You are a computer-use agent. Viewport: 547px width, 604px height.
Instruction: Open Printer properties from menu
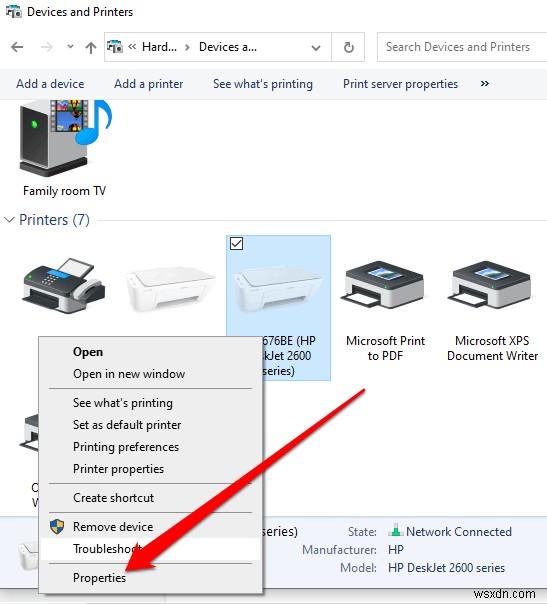point(118,469)
